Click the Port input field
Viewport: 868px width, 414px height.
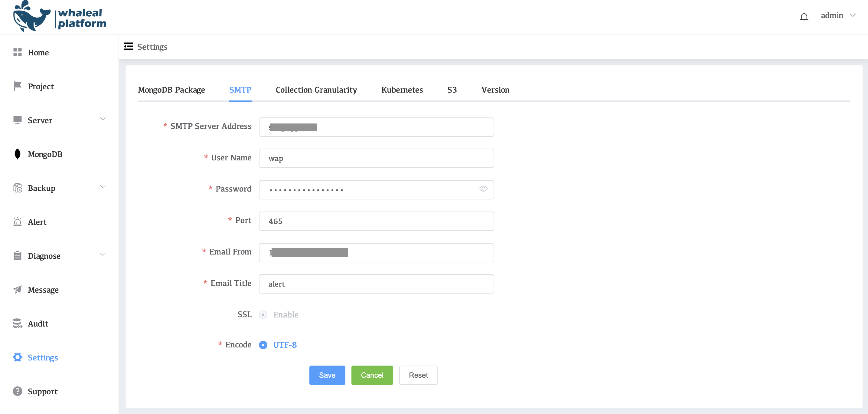pyautogui.click(x=376, y=221)
